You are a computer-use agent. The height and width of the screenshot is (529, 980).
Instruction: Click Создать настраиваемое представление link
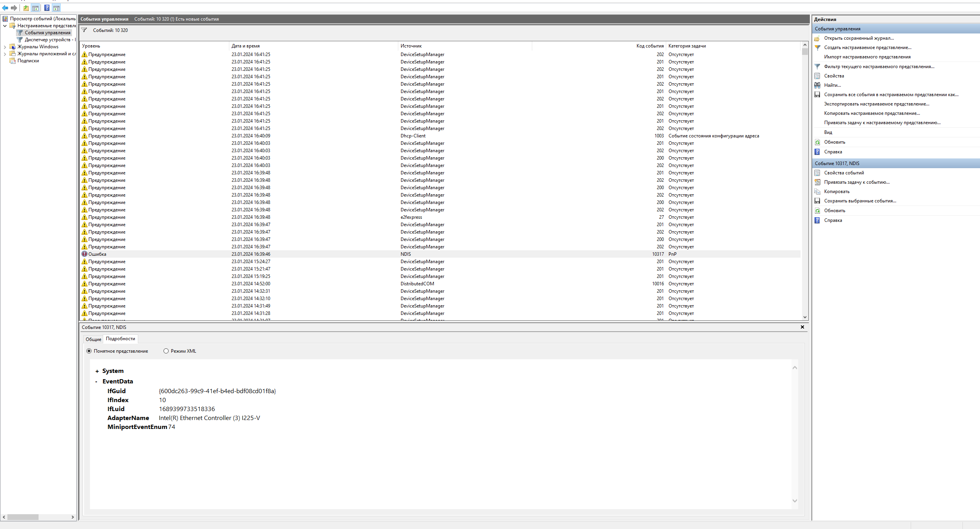(x=868, y=47)
